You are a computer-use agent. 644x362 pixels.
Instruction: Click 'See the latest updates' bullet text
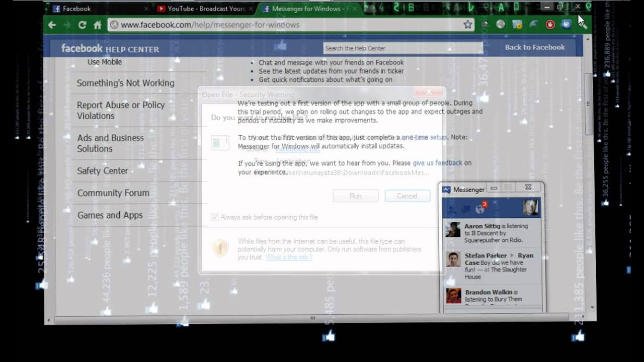click(331, 71)
